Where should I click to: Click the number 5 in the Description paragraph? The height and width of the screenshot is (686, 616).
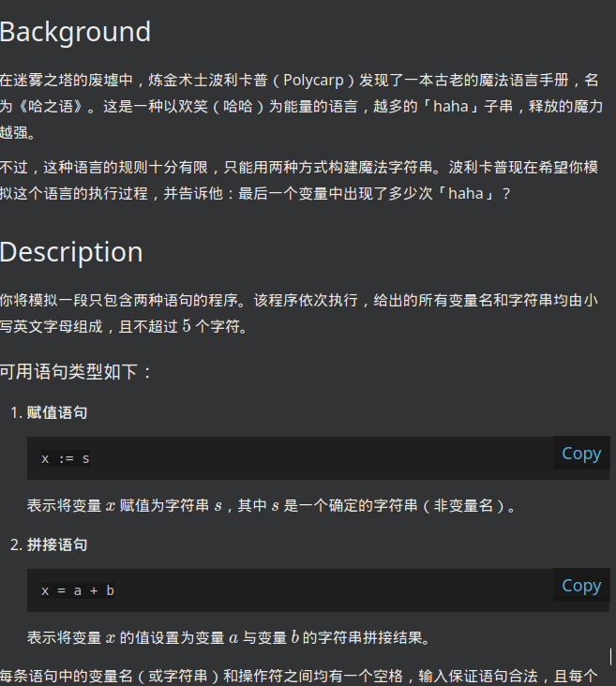187,326
